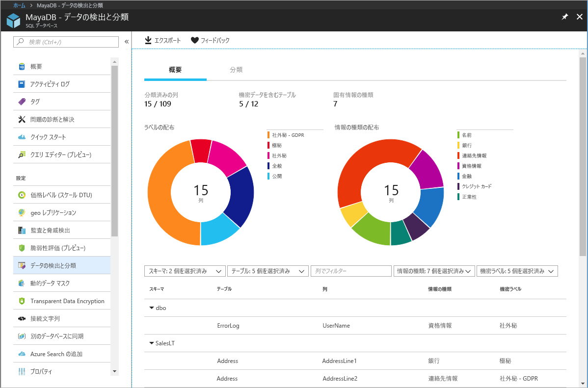The height and width of the screenshot is (388, 588).
Task: Click the エクスポート toolbar item
Action: click(162, 40)
